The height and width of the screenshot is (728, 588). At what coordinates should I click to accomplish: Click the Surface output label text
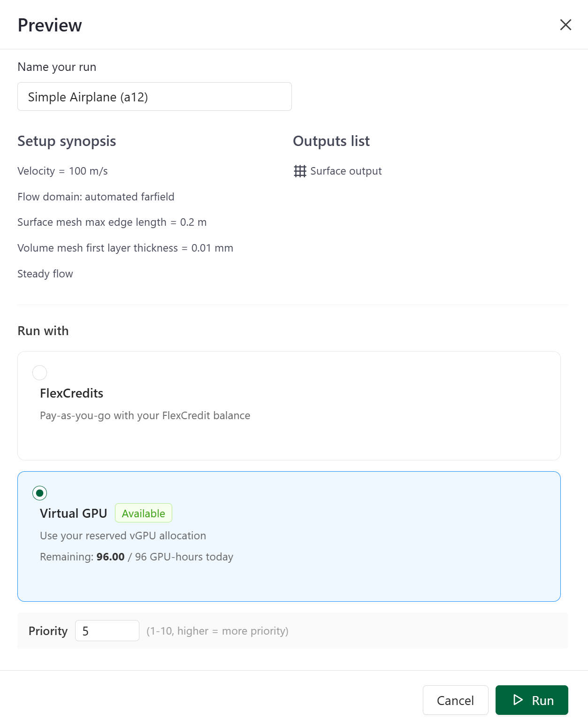pyautogui.click(x=346, y=171)
